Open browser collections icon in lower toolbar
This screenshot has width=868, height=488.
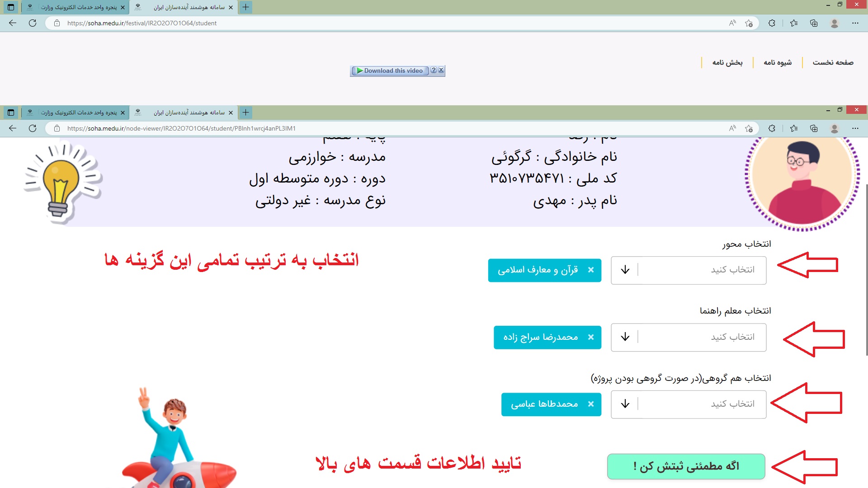click(814, 128)
